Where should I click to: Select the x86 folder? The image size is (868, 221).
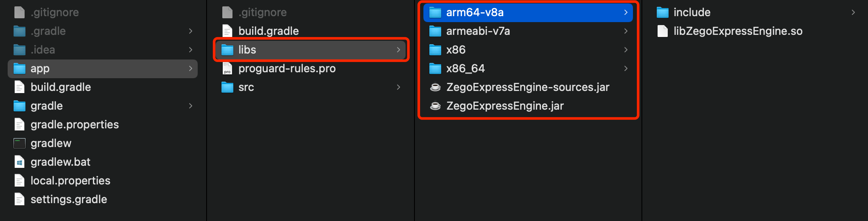tap(456, 50)
